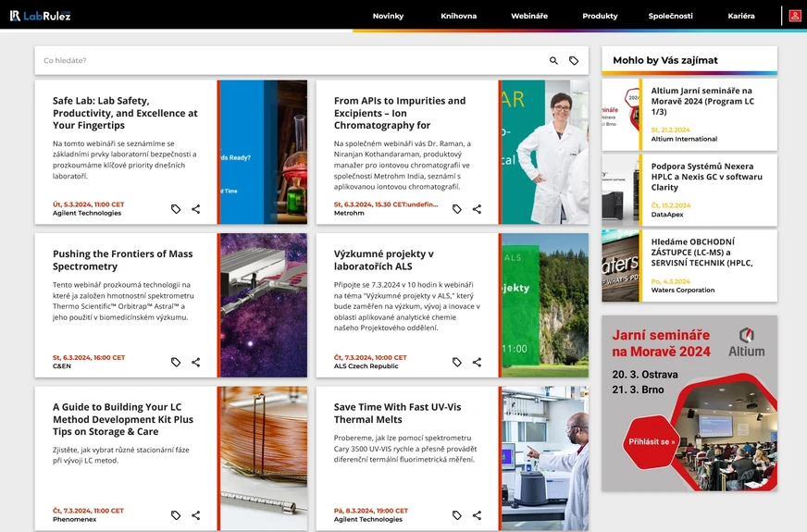This screenshot has height=532, width=807.
Task: Open the Novinky menu
Action: pos(388,16)
